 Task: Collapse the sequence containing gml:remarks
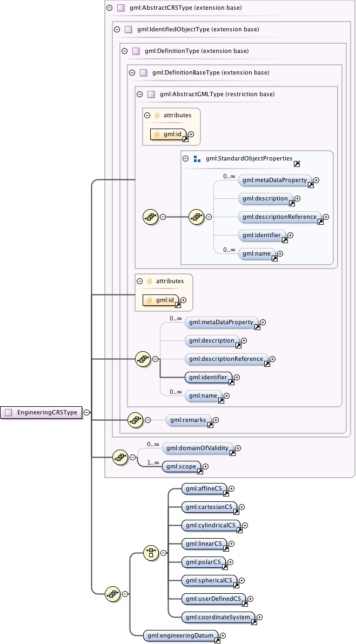147,420
